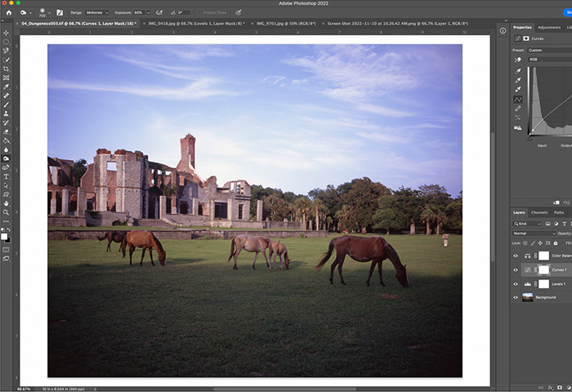The image size is (572, 392).
Task: Open the Normal blend mode dropdown
Action: pos(534,234)
